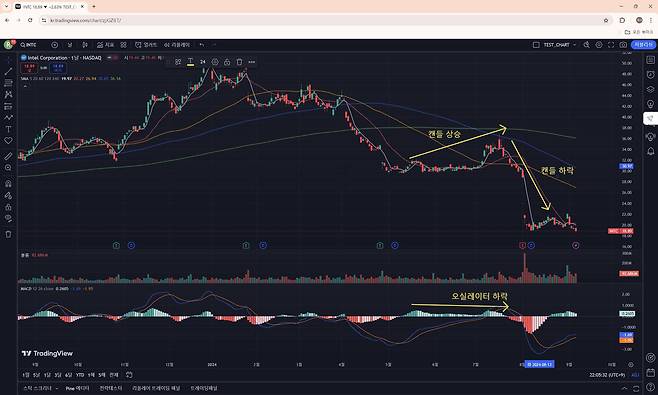The height and width of the screenshot is (395, 658).
Task: Open a new browser tab
Action: click(x=94, y=7)
